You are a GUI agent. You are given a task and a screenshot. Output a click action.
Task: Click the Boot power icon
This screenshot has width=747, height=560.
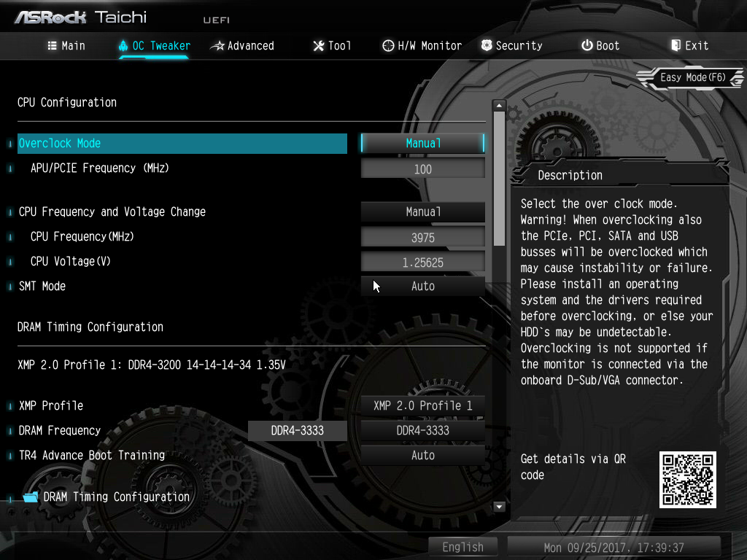(x=587, y=45)
